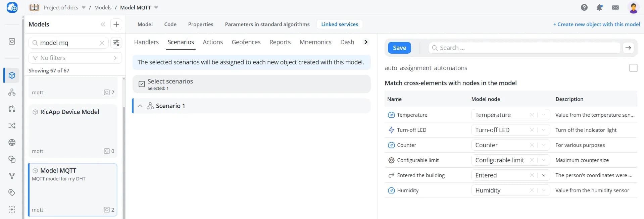
Task: Open the dashed square plus icon in sidebar
Action: click(12, 209)
